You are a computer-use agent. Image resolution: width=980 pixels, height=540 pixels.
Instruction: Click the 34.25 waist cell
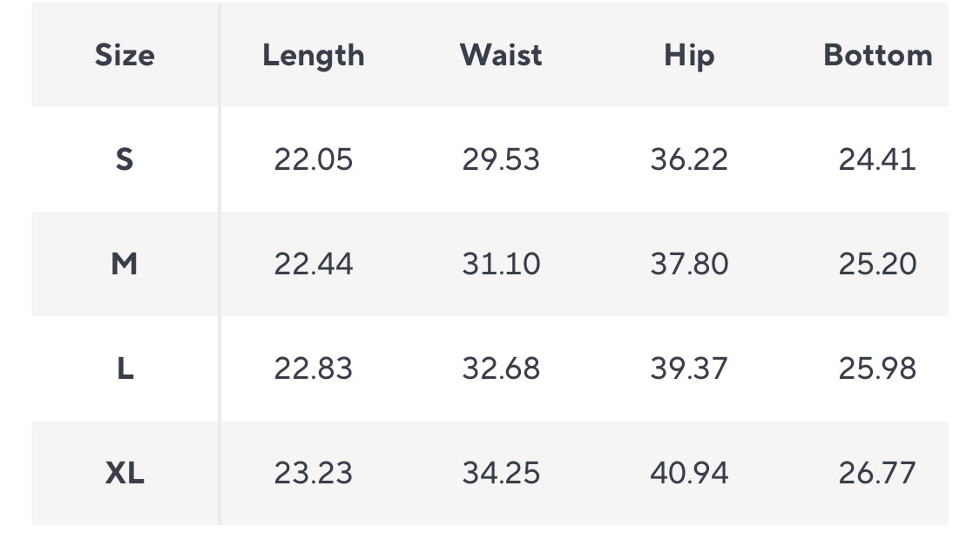tap(501, 472)
